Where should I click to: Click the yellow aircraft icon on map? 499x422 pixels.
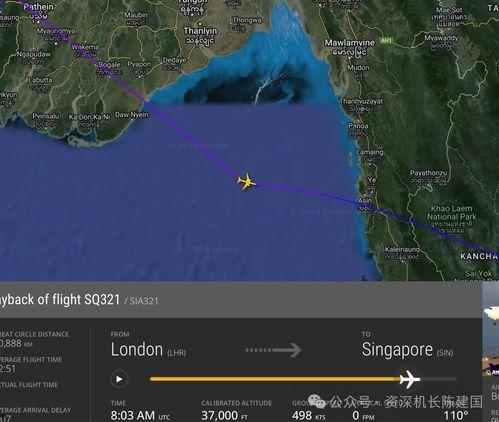[247, 182]
